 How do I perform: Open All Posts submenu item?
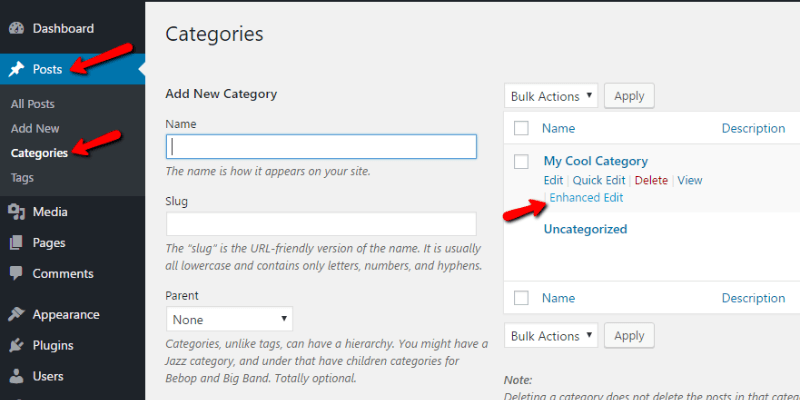pyautogui.click(x=32, y=104)
